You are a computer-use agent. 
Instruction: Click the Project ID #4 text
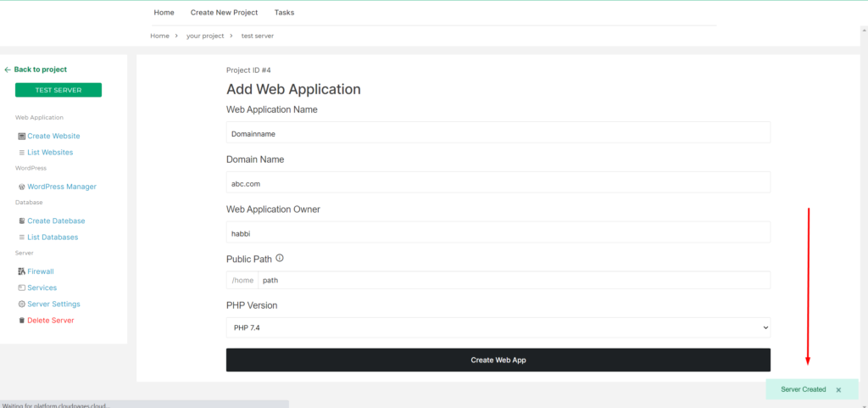click(x=248, y=70)
